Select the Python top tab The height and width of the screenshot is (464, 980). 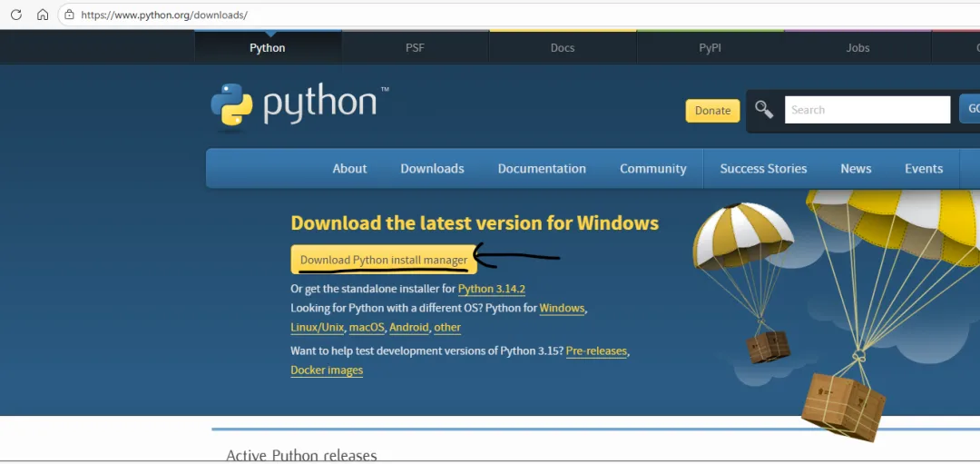[x=268, y=47]
